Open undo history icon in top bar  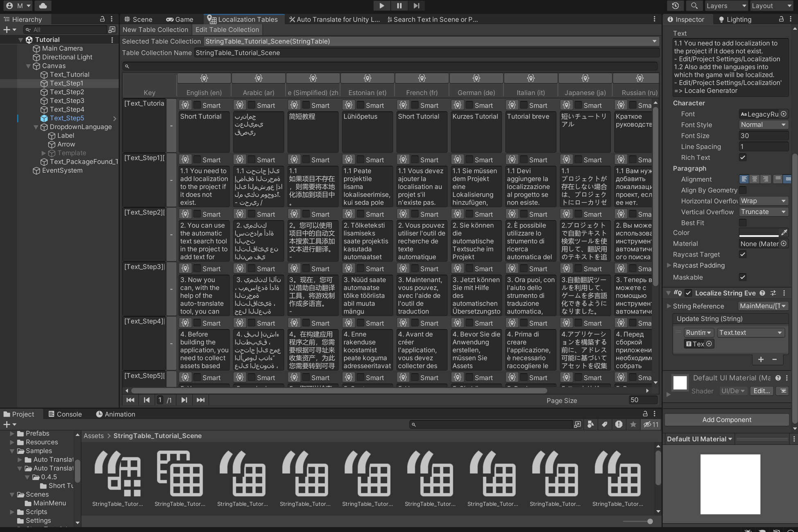[x=675, y=6]
